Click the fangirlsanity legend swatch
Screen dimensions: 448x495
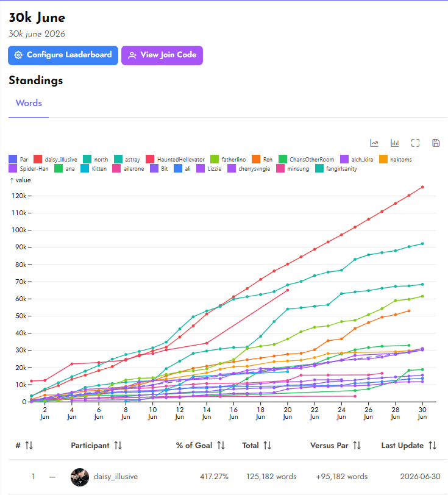pyautogui.click(x=319, y=169)
